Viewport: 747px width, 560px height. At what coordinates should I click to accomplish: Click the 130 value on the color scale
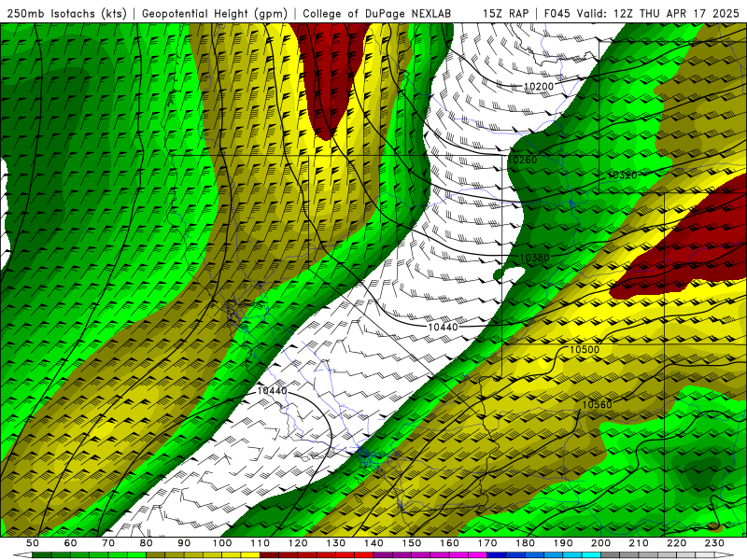point(336,543)
